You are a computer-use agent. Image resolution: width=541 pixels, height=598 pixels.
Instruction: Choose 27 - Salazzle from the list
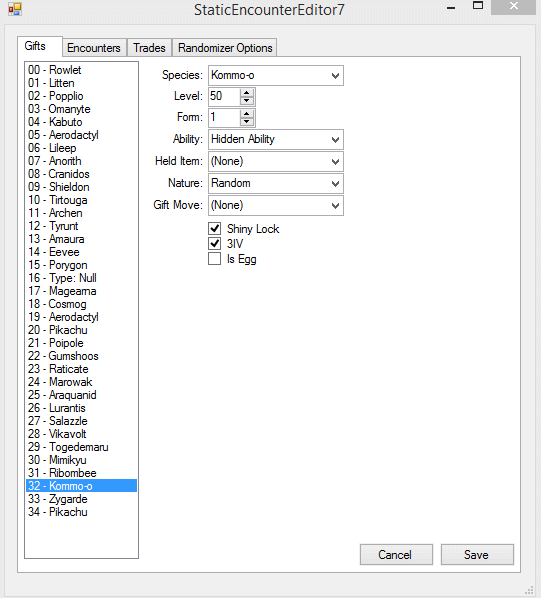pos(81,421)
